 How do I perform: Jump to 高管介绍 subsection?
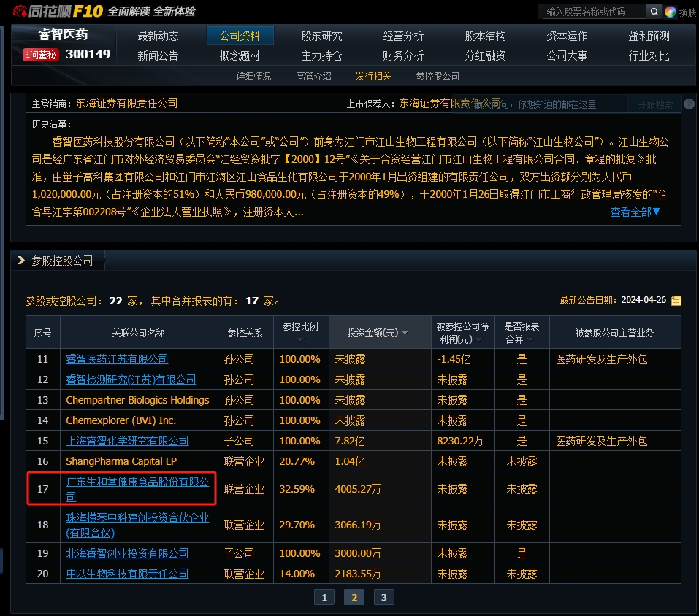pyautogui.click(x=313, y=76)
